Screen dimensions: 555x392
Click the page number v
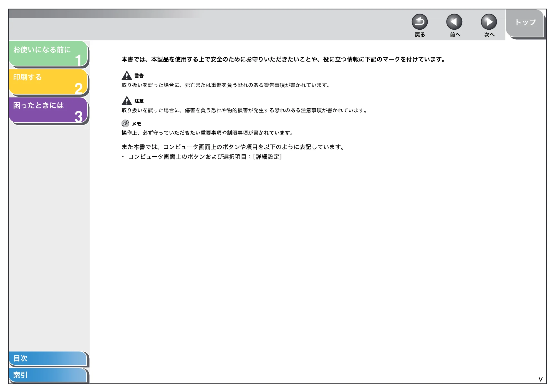(540, 380)
